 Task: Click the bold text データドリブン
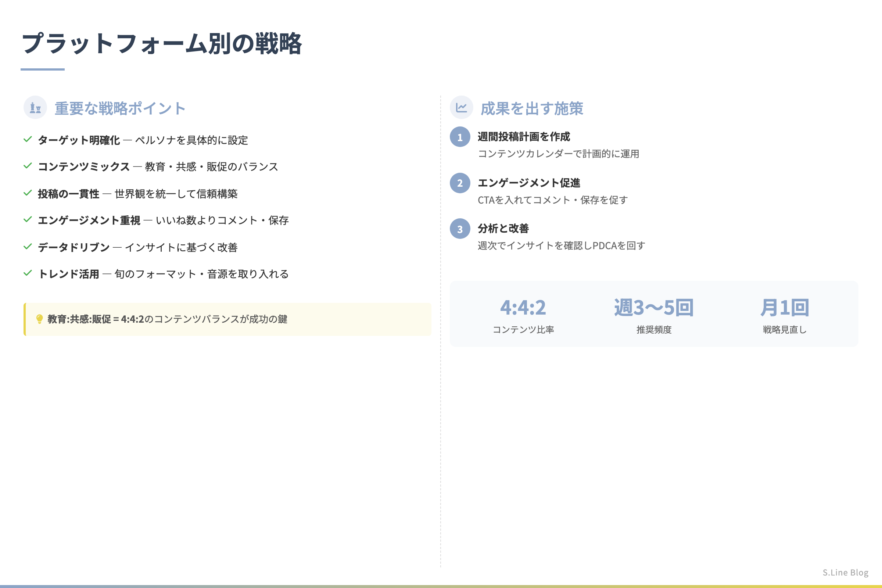coord(74,247)
